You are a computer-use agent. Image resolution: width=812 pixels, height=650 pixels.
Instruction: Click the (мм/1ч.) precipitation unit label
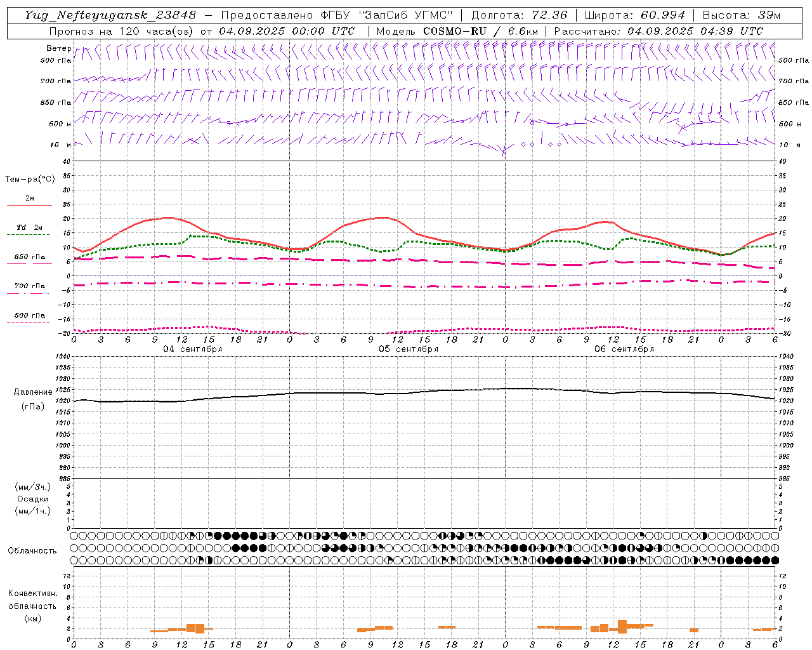(x=32, y=511)
